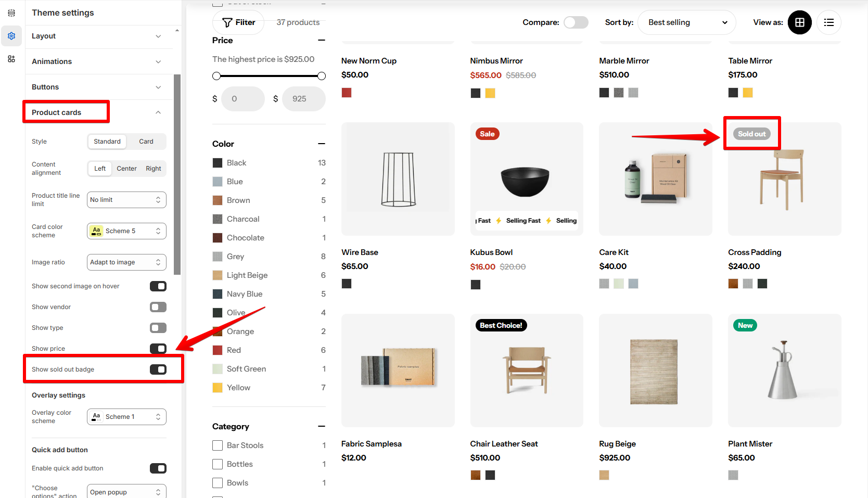
Task: Collapse the Price filter section
Action: [322, 40]
